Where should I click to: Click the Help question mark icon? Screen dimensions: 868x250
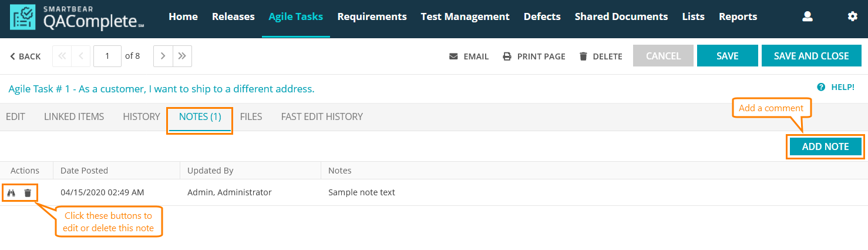click(x=821, y=87)
